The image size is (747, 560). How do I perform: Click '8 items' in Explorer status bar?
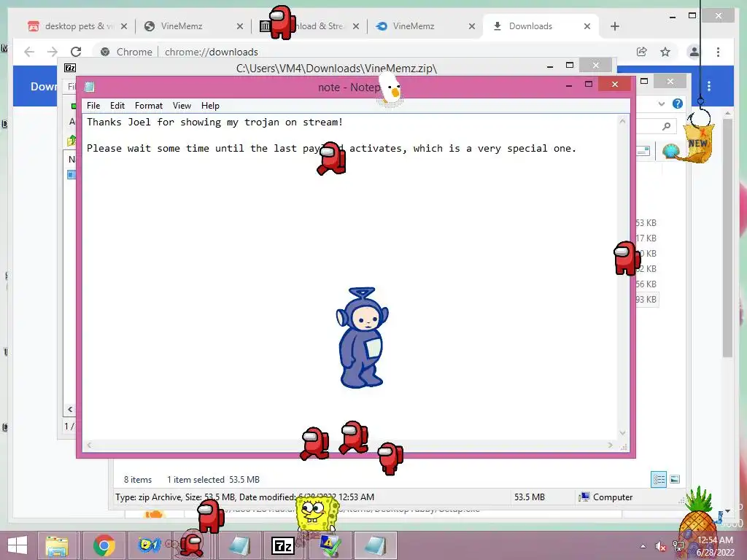138,480
